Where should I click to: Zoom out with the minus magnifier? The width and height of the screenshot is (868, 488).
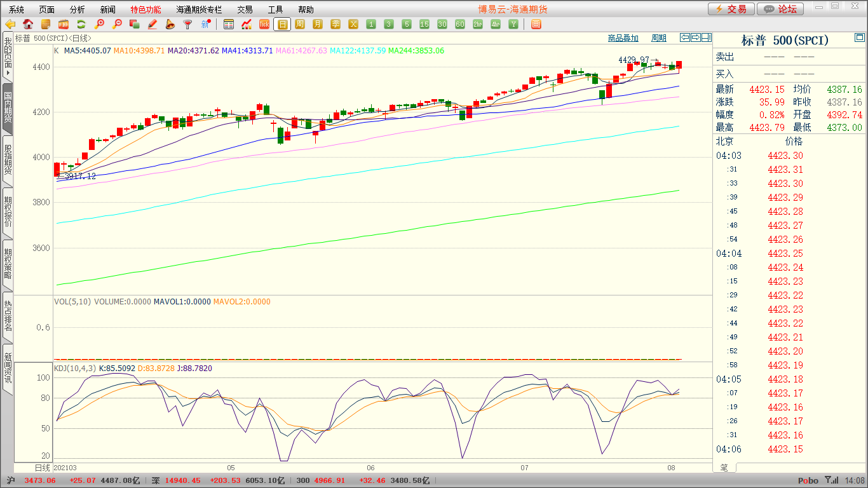pos(117,24)
